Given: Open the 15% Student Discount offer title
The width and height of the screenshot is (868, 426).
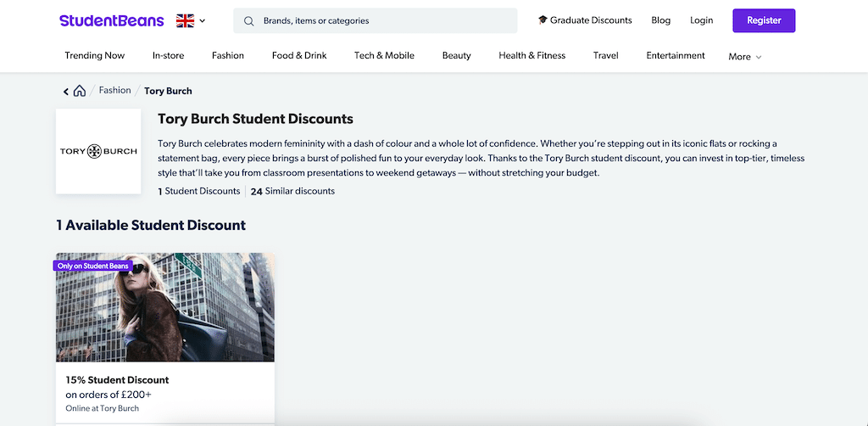Looking at the screenshot, I should pos(117,380).
